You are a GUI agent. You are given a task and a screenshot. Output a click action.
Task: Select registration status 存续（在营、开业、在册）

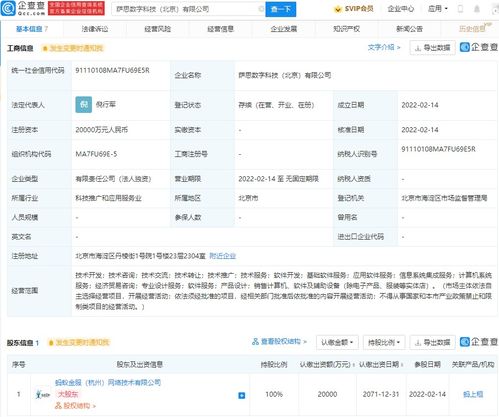pyautogui.click(x=276, y=105)
